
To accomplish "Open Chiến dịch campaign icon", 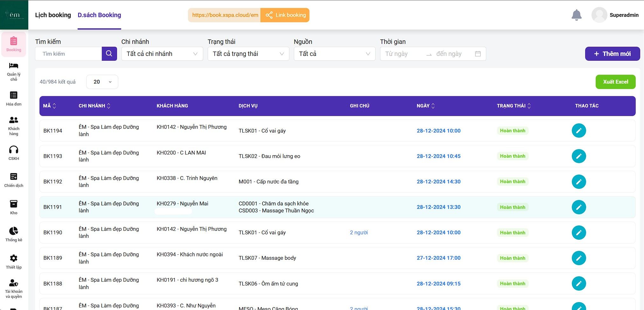I will tap(14, 176).
